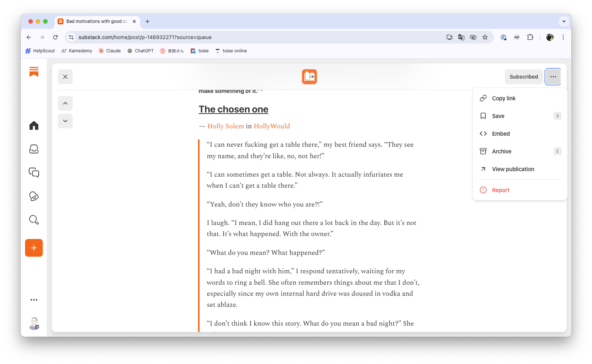This screenshot has height=364, width=592.
Task: Report this post from the menu
Action: point(520,190)
